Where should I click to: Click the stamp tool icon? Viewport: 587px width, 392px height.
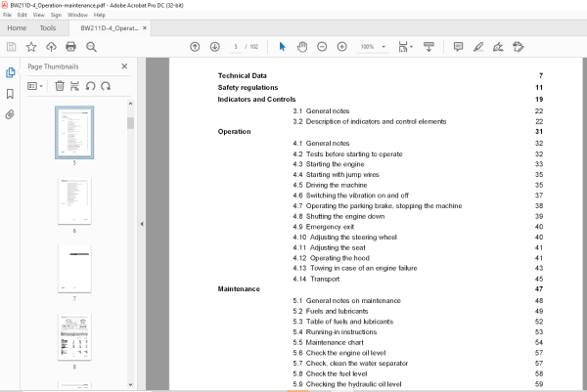(519, 47)
